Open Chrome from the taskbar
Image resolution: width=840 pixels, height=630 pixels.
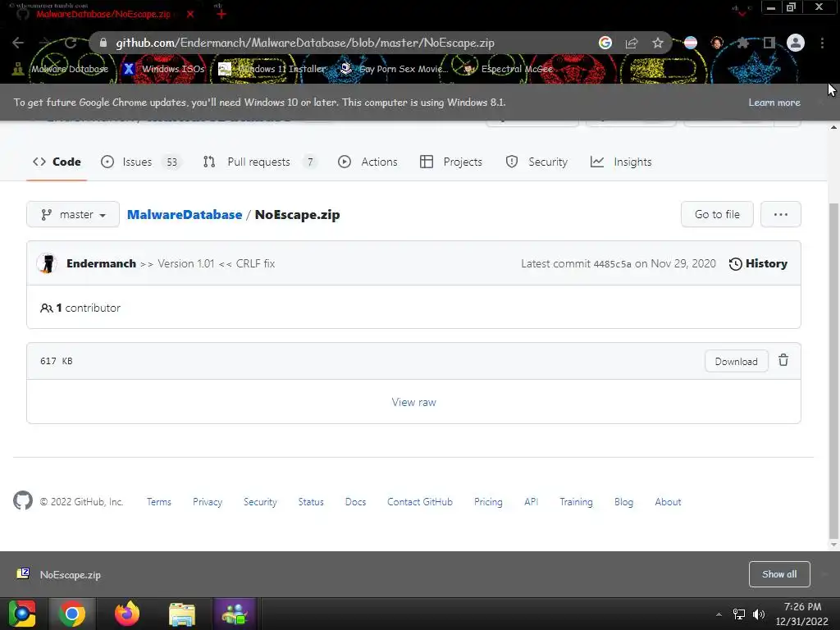pos(72,614)
